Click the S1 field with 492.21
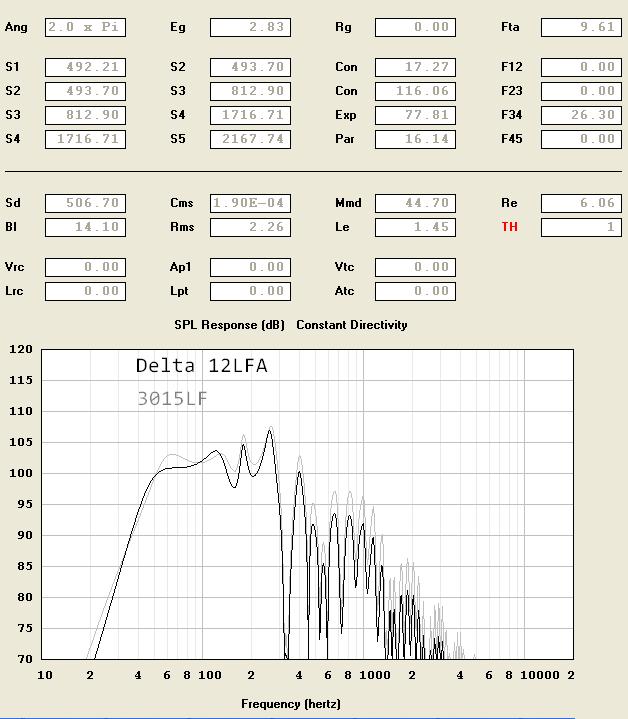Viewport: 628px width, 719px height. [x=85, y=67]
